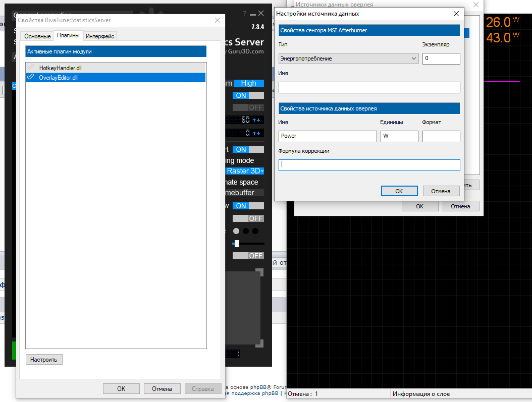Image resolution: width=532 pixels, height=402 pixels.
Task: Focus the sensor Имя empty field
Action: (x=369, y=87)
